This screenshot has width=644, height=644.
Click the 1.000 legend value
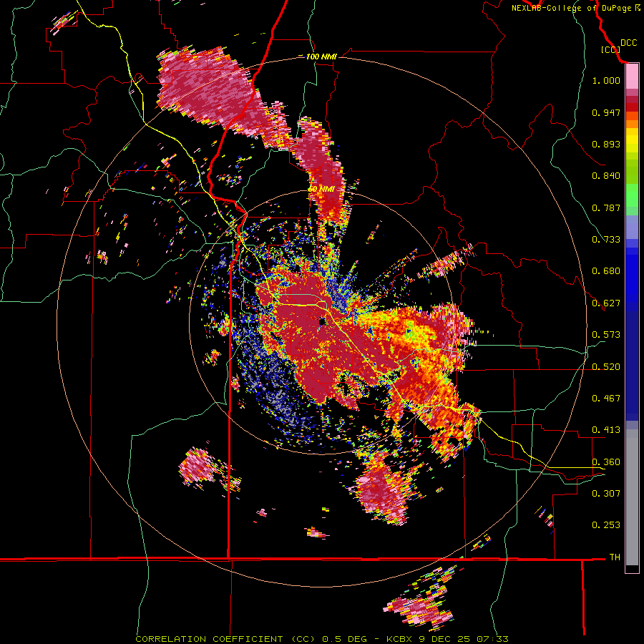point(606,80)
